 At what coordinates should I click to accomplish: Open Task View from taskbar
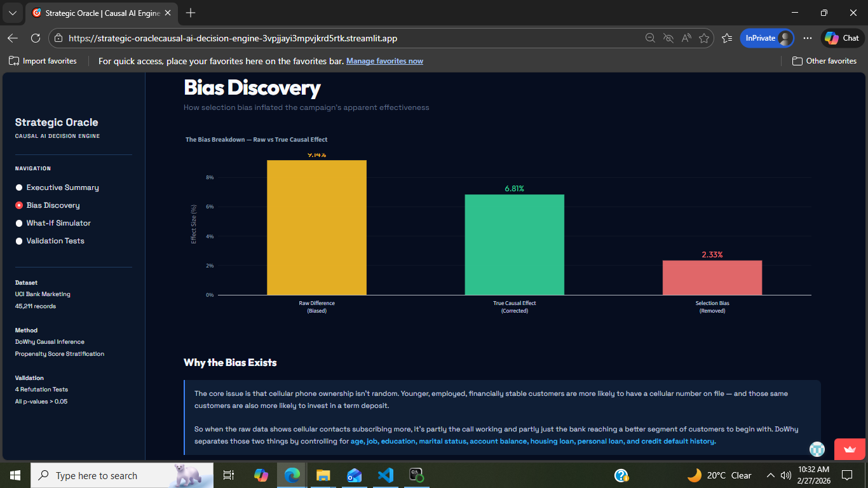click(229, 475)
